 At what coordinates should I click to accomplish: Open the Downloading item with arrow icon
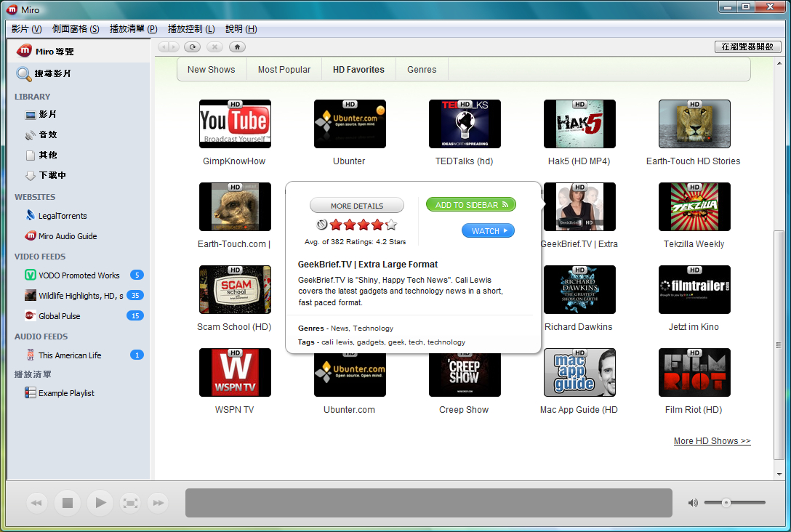31,175
